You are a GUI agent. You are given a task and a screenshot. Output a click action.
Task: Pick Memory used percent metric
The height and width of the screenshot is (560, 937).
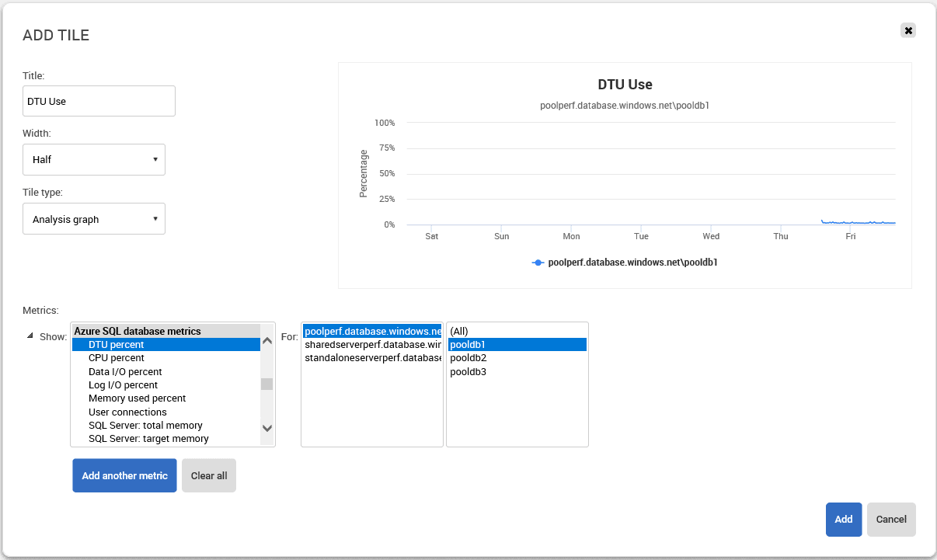pos(137,398)
